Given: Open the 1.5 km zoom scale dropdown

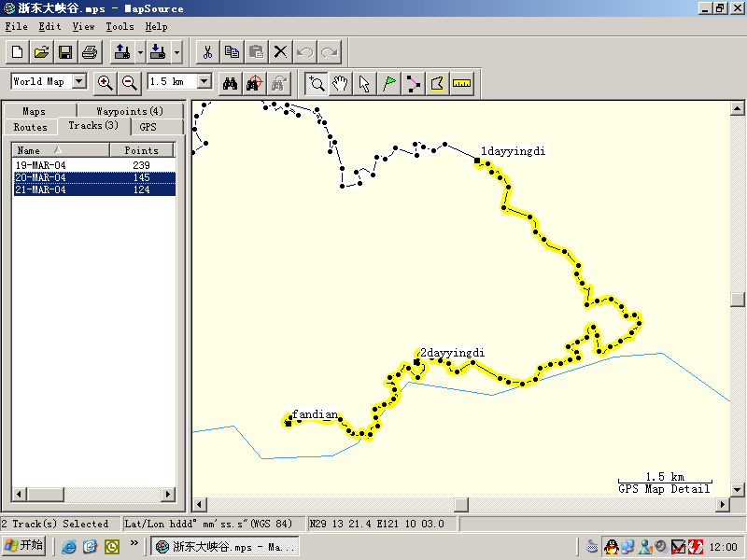Looking at the screenshot, I should (204, 82).
